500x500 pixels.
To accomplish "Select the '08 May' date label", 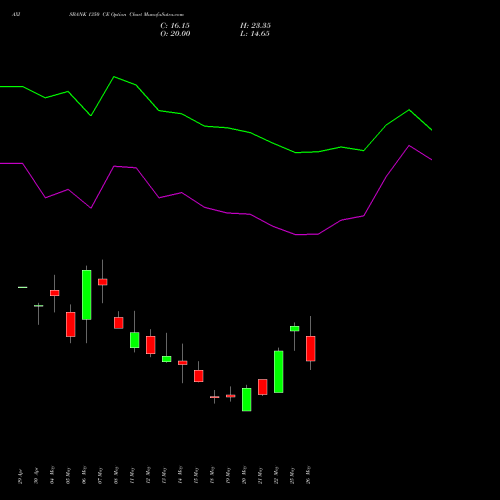I will (x=116, y=475).
